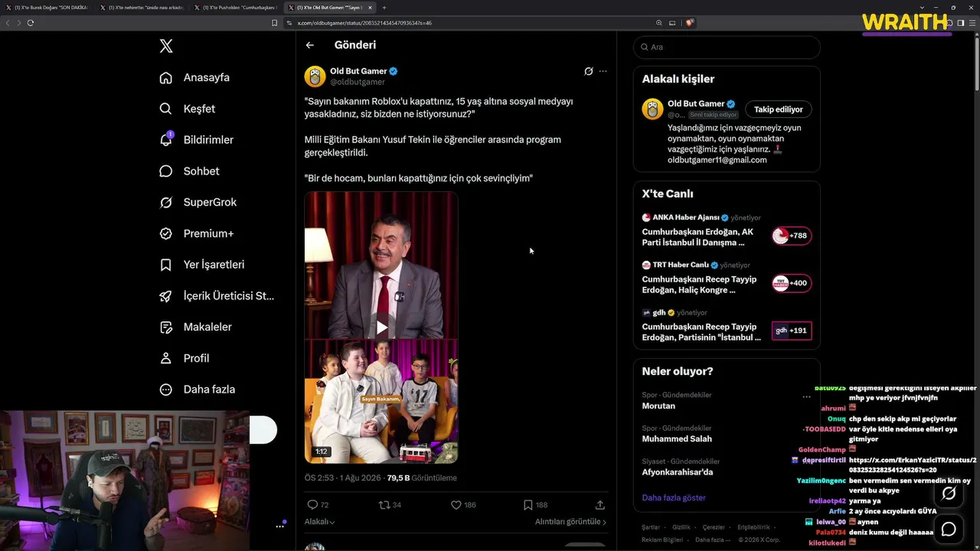The height and width of the screenshot is (551, 980).
Task: Open a new browser tab
Action: (384, 8)
